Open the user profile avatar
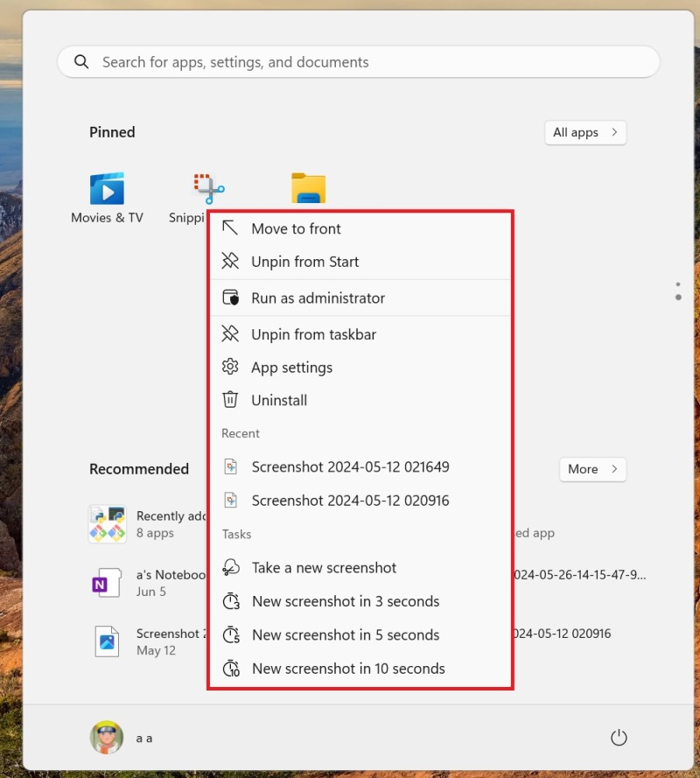The width and height of the screenshot is (700, 778). [107, 738]
